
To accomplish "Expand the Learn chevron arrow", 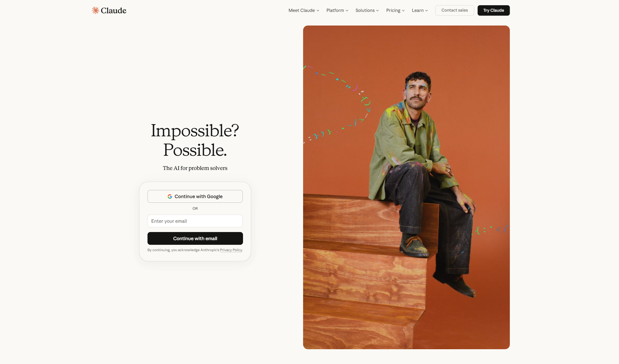I will tap(427, 11).
